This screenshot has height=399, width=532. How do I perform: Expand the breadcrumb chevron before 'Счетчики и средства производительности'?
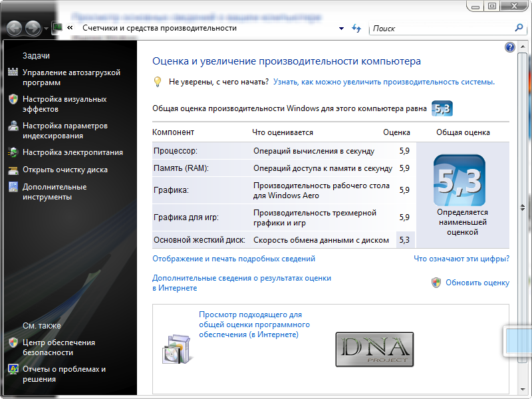point(70,29)
